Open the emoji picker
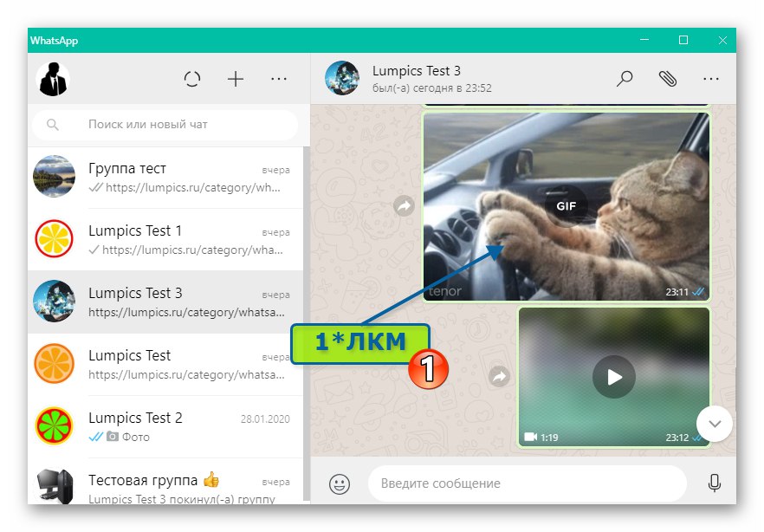The height and width of the screenshot is (532, 764). (x=340, y=483)
